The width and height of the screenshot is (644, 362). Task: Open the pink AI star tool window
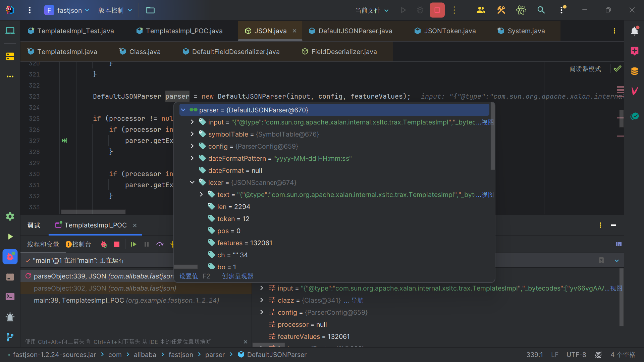(634, 51)
